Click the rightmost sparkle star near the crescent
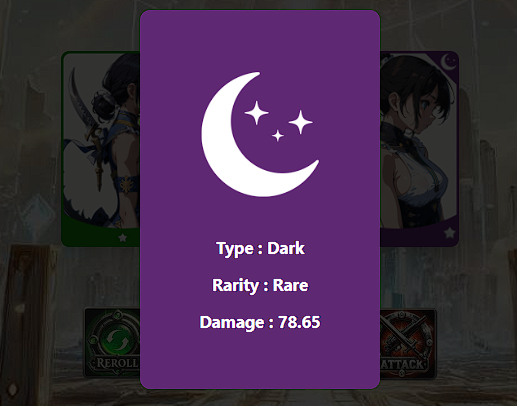This screenshot has height=406, width=517. 300,122
